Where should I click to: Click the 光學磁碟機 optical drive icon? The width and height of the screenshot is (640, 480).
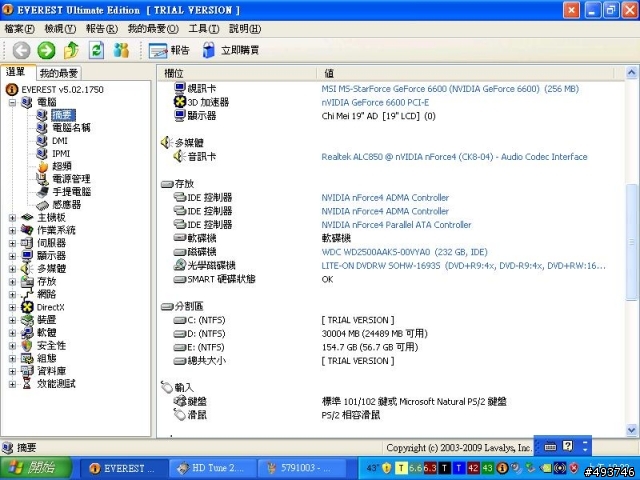pos(180,265)
